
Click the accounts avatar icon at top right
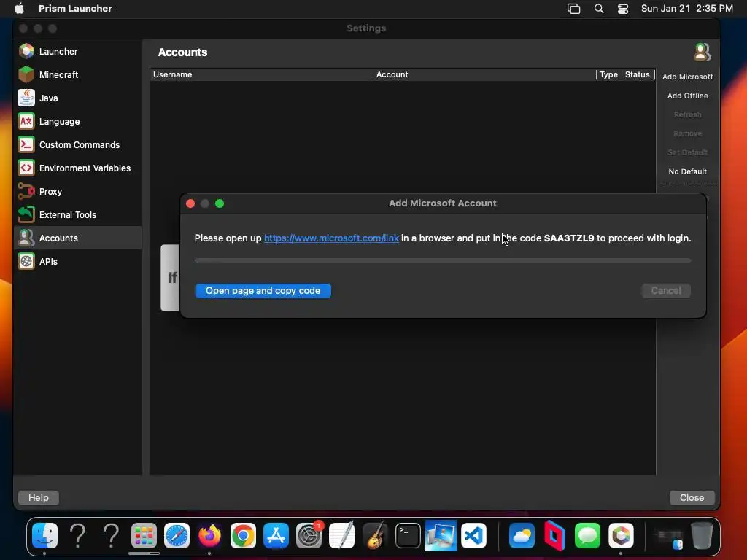[x=702, y=52]
